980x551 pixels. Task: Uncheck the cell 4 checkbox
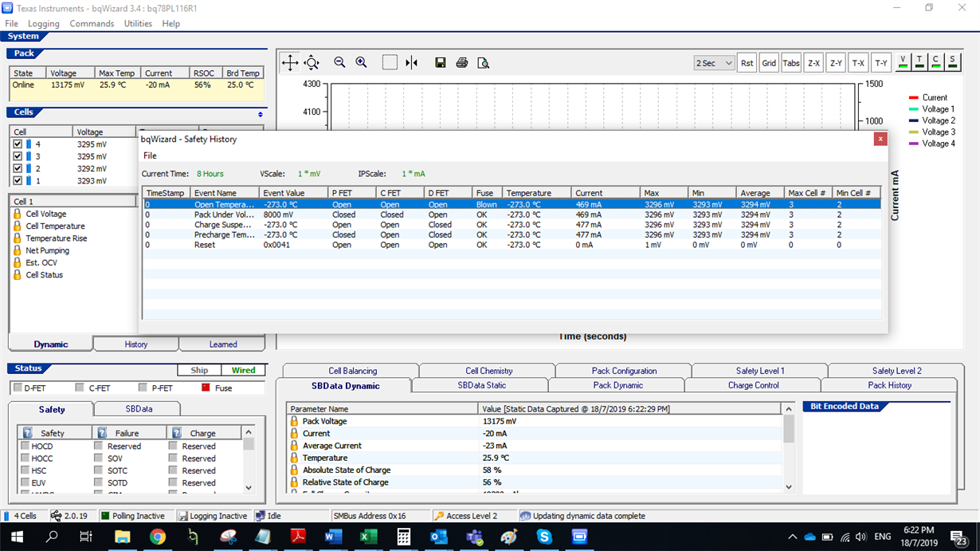pos(18,144)
